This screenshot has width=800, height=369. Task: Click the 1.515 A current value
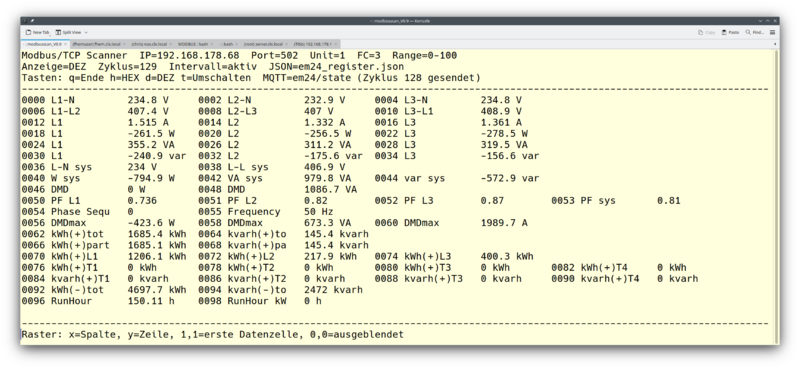[148, 122]
